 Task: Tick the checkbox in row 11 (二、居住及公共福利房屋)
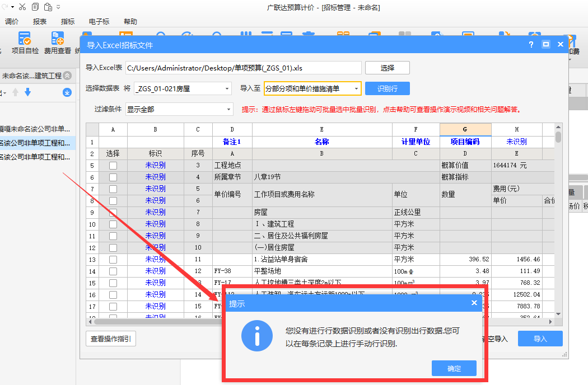tap(113, 236)
